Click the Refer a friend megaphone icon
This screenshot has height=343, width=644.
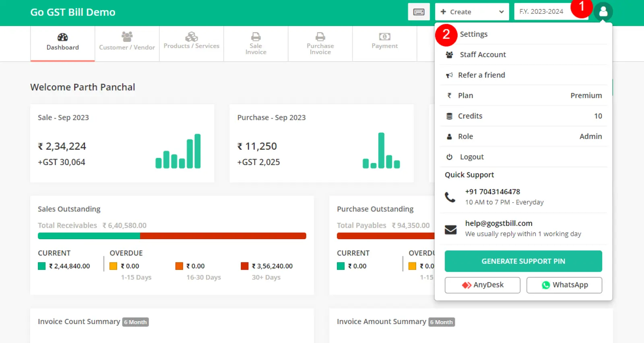point(450,75)
